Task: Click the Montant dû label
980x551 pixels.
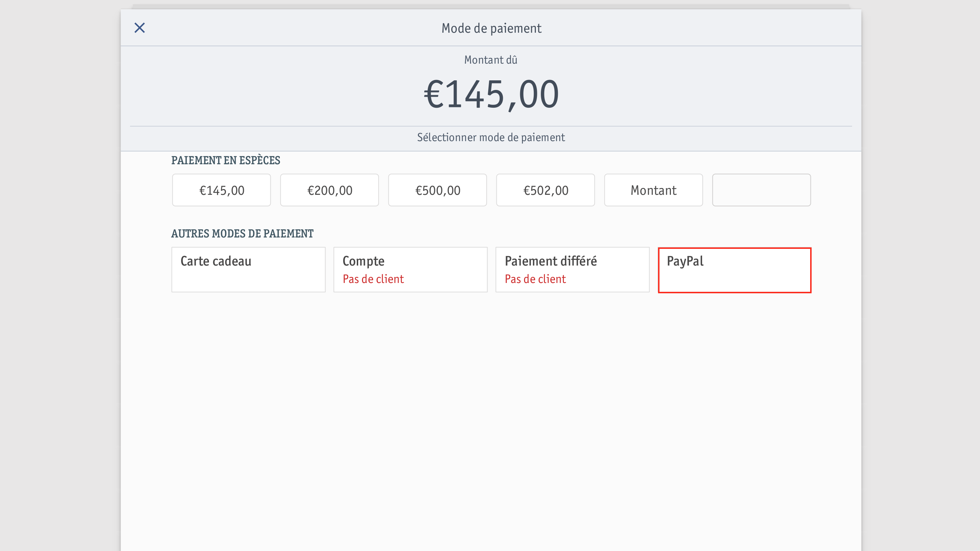Action: pyautogui.click(x=491, y=60)
